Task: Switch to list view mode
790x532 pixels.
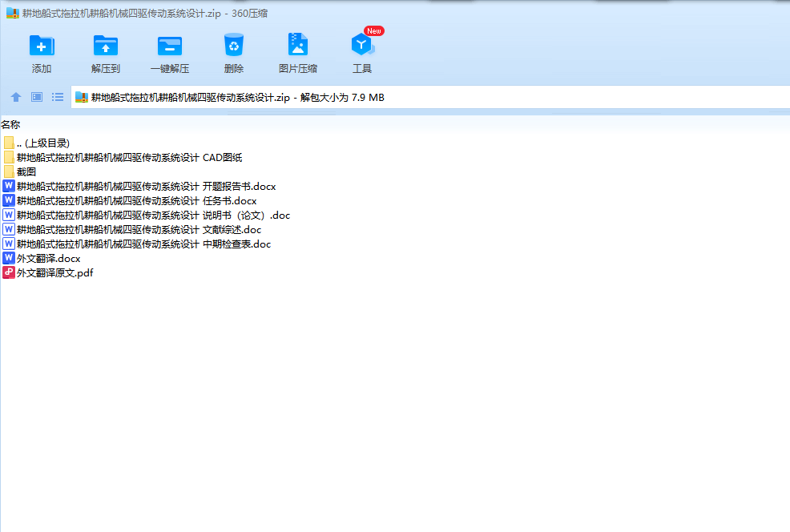Action: [58, 97]
